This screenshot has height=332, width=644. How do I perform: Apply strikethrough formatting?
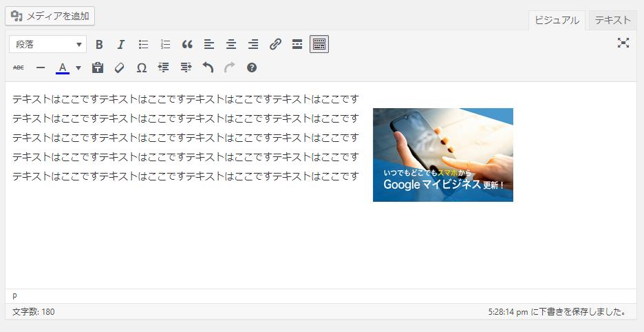[x=19, y=68]
